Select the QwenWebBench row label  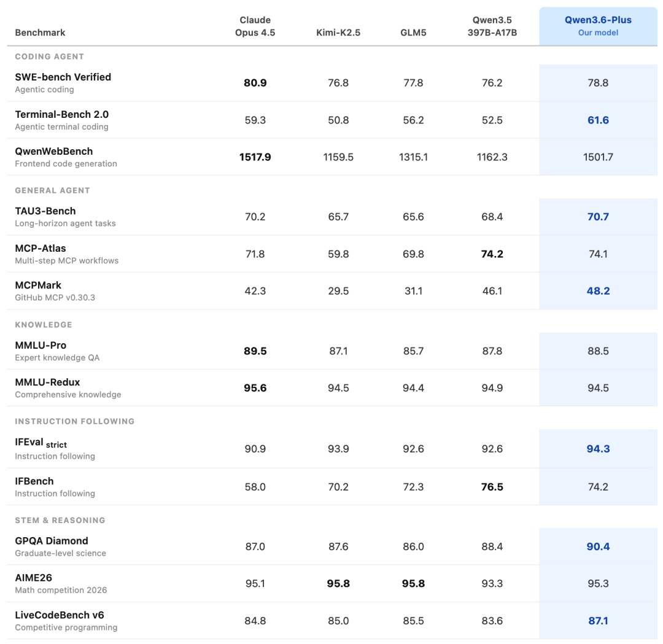coord(54,152)
